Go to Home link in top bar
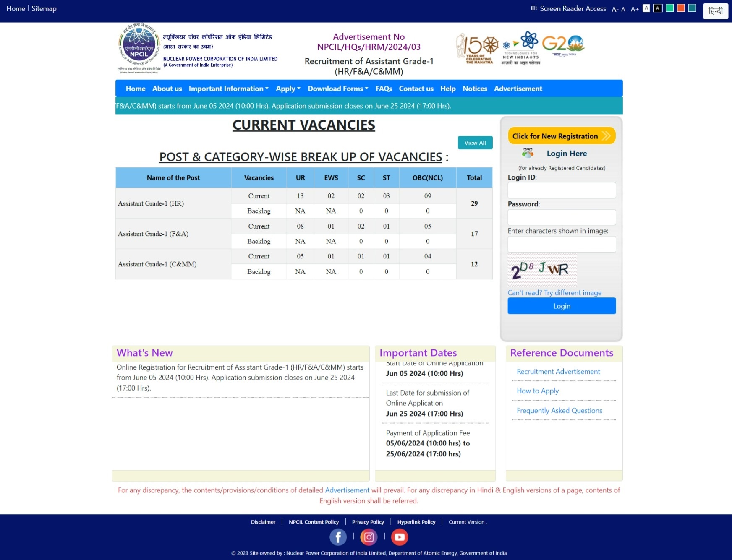Viewport: 732px width, 560px height. coord(16,8)
